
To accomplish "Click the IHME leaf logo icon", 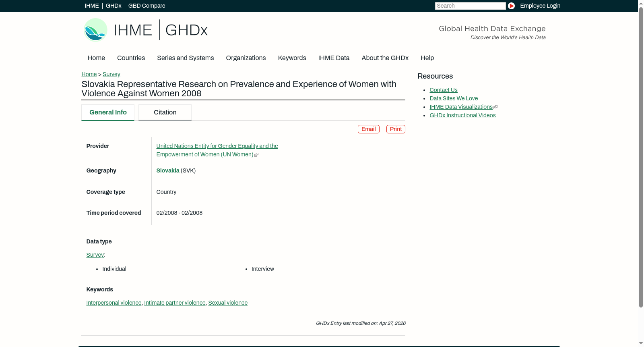I will pyautogui.click(x=95, y=30).
